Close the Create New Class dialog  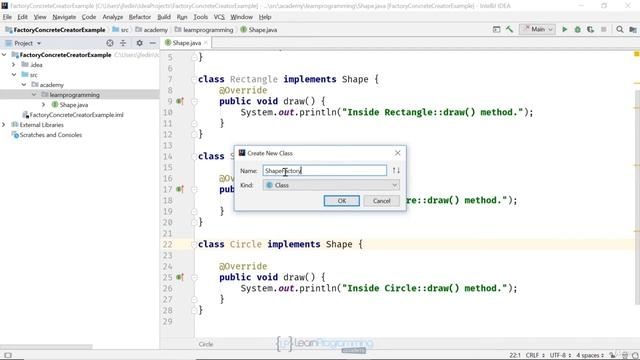point(398,153)
